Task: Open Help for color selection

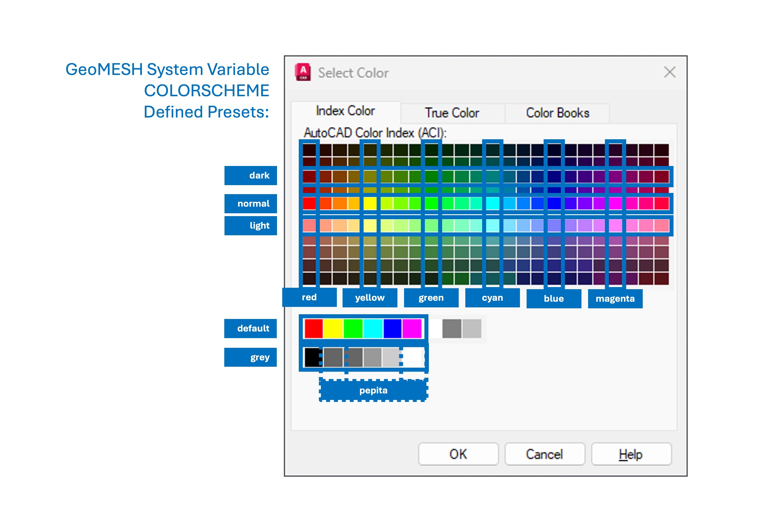Action: (x=631, y=454)
